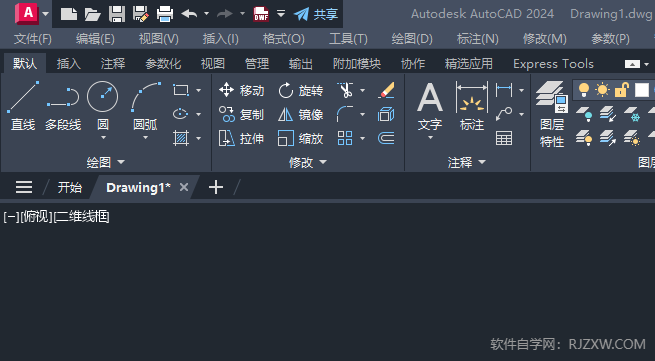This screenshot has height=361, width=655.
Task: Click the layer color white swatch
Action: [x=642, y=90]
